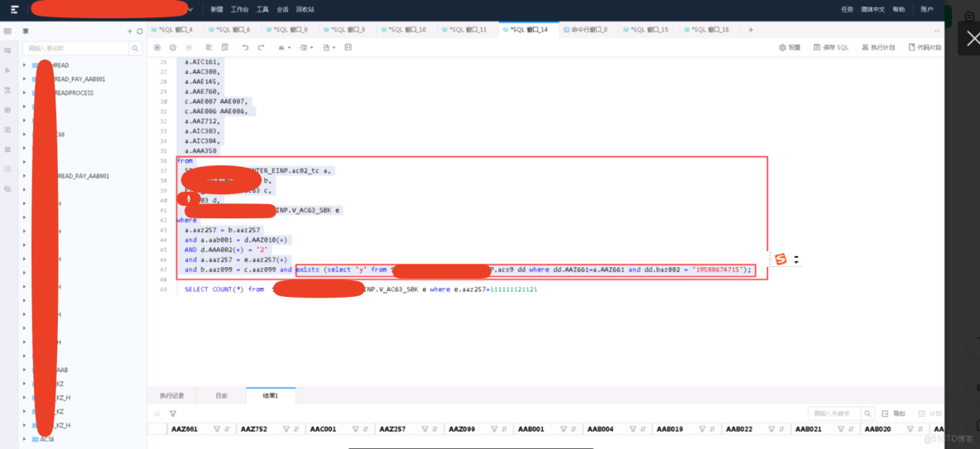This screenshot has width=980, height=449.
Task: Open the 会话 menu
Action: click(x=282, y=9)
